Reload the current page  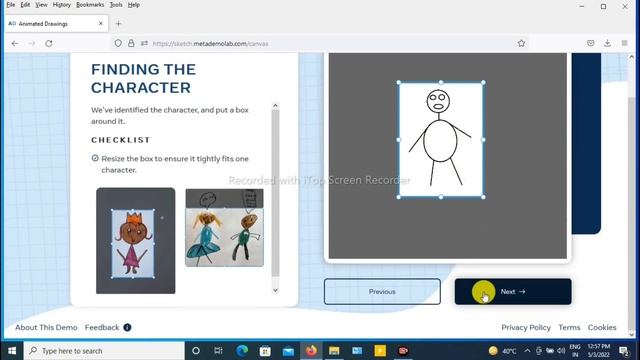(49, 43)
